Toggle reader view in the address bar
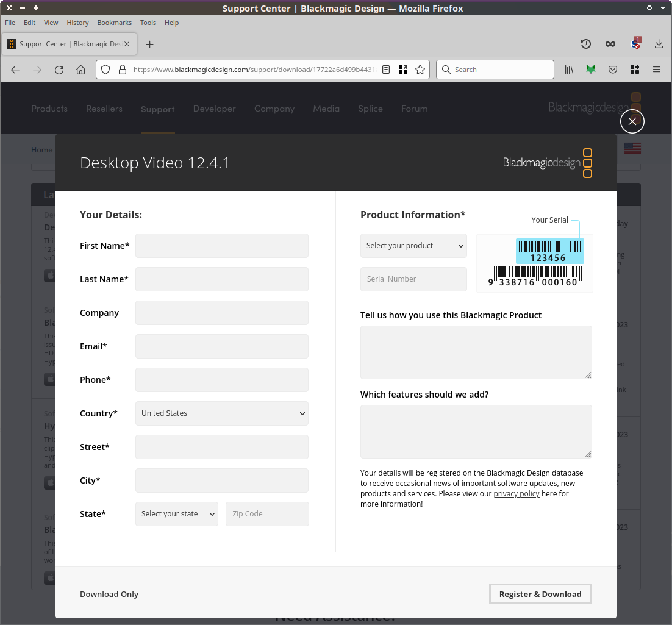Image resolution: width=672 pixels, height=625 pixels. click(386, 70)
